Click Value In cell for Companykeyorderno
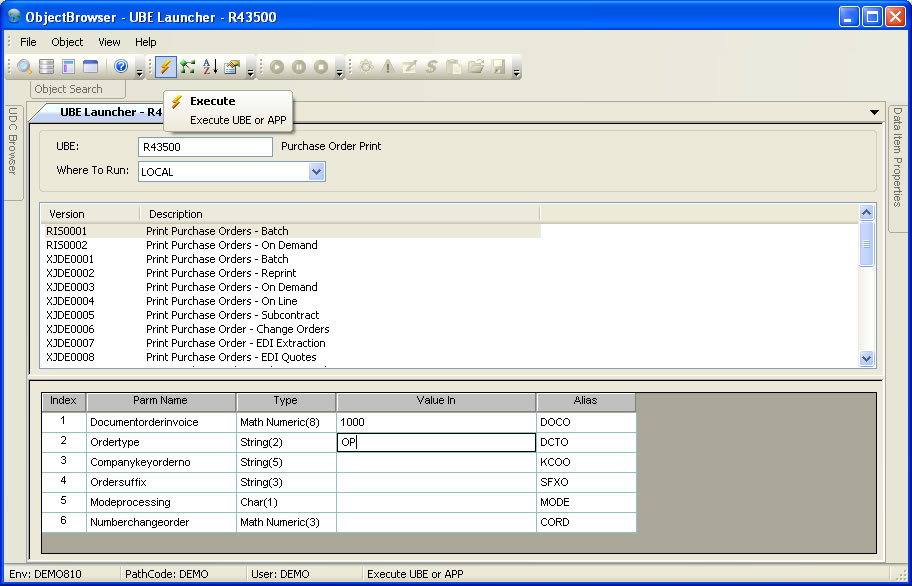 (435, 463)
